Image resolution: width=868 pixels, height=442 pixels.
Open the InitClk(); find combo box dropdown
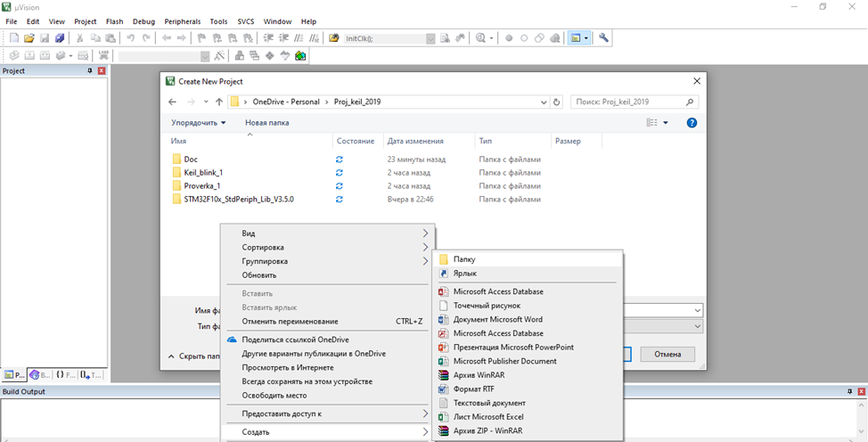coord(430,39)
